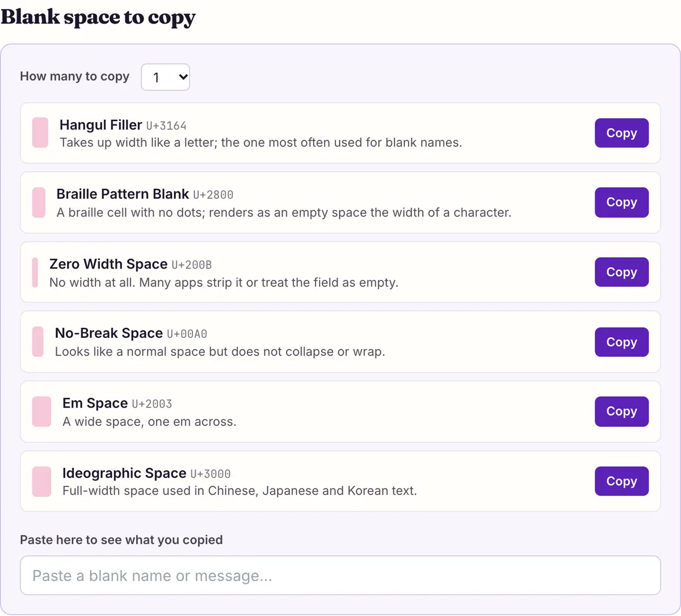Select the pink No-Break Space preview swatch
Screen dimensions: 681x616
click(38, 342)
